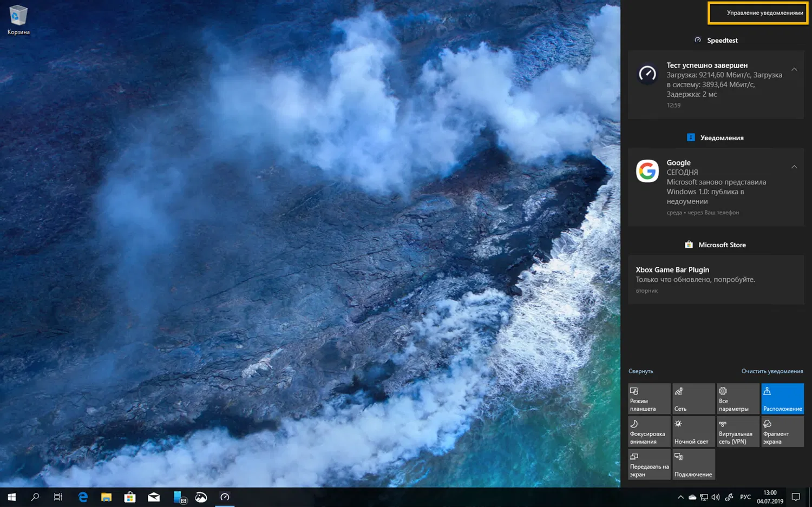Open the Тест успешно завершен notification

click(x=716, y=85)
